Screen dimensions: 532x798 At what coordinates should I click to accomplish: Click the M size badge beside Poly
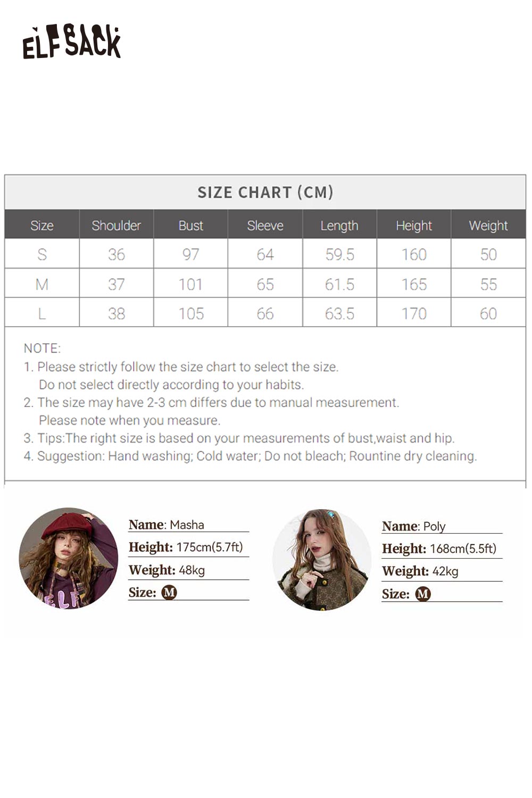pos(423,594)
